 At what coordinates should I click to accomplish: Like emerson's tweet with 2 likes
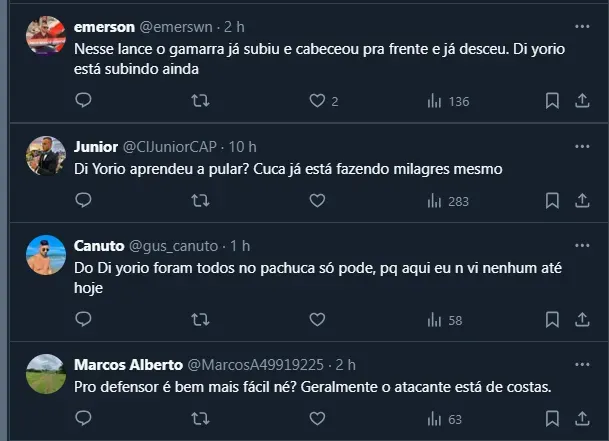317,100
